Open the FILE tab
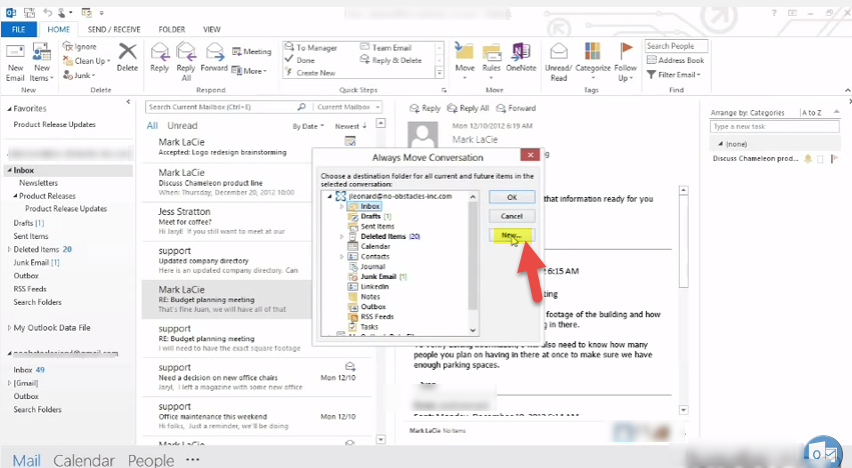Viewport: 852px width, 468px height. [x=18, y=29]
